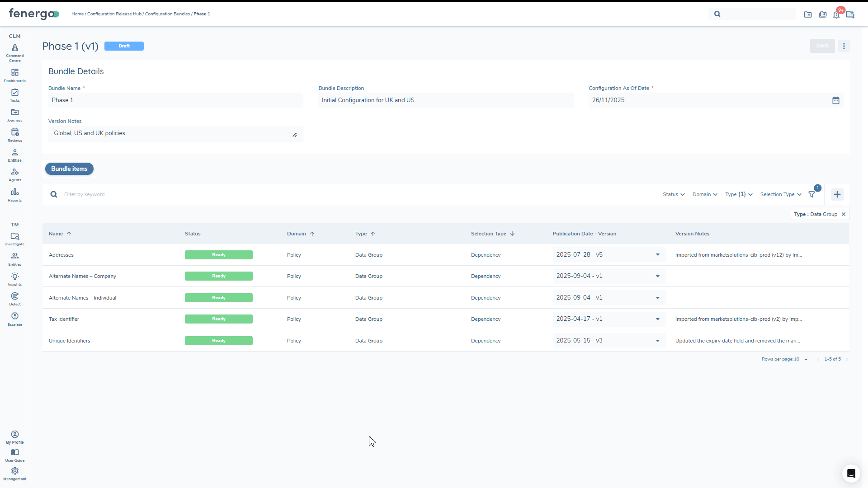The image size is (868, 488).
Task: Click the SAVE button
Action: point(822,46)
